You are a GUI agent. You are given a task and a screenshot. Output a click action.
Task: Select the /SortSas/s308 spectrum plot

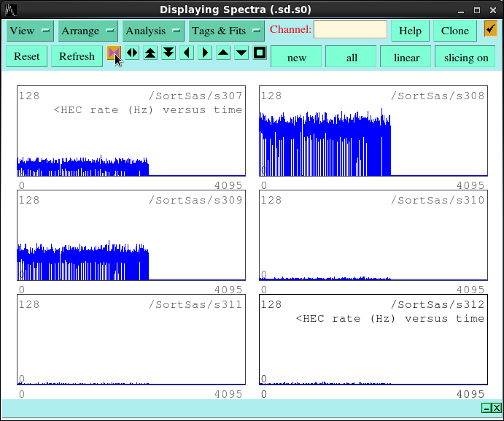click(373, 131)
